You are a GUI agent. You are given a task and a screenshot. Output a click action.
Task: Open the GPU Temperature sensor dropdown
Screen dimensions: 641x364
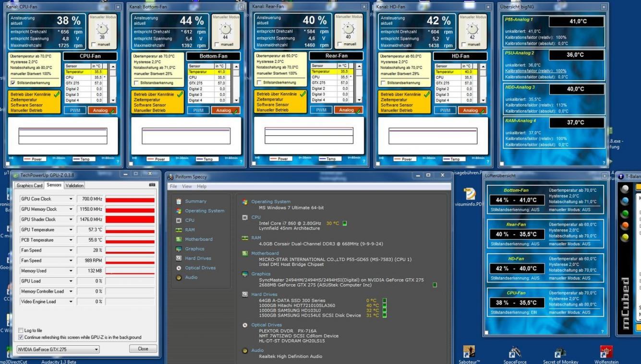[x=71, y=230]
